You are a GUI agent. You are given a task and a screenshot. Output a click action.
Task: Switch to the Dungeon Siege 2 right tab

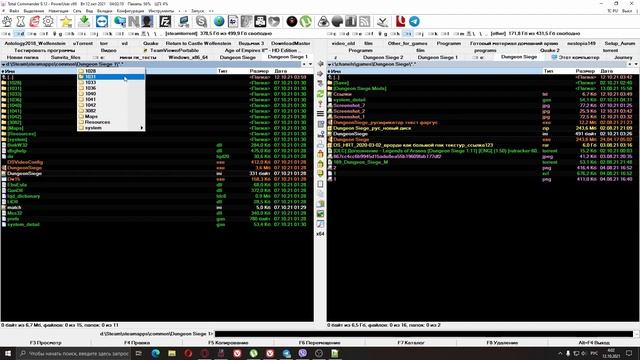click(383, 57)
